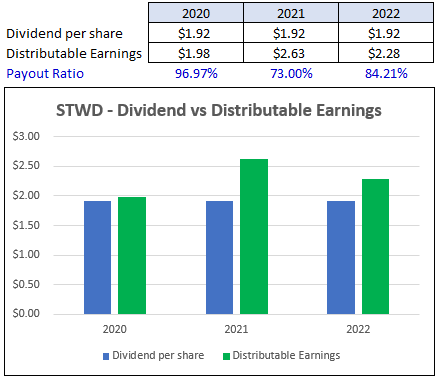Screen dimensions: 436x378
Task: Click the blue 2020 Dividend per share bar
Action: tap(97, 257)
